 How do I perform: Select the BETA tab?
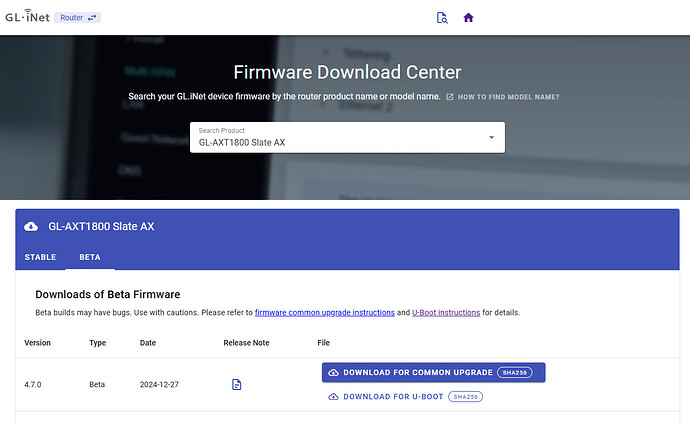tap(90, 257)
